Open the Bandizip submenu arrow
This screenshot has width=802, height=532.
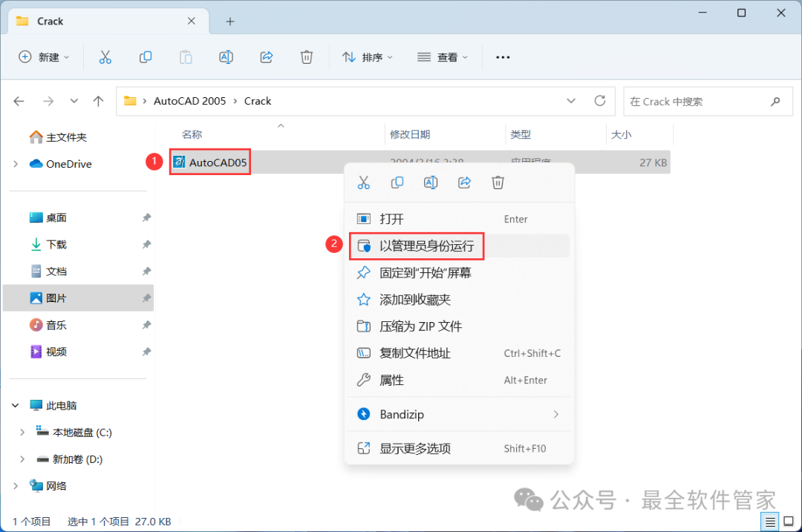point(556,414)
